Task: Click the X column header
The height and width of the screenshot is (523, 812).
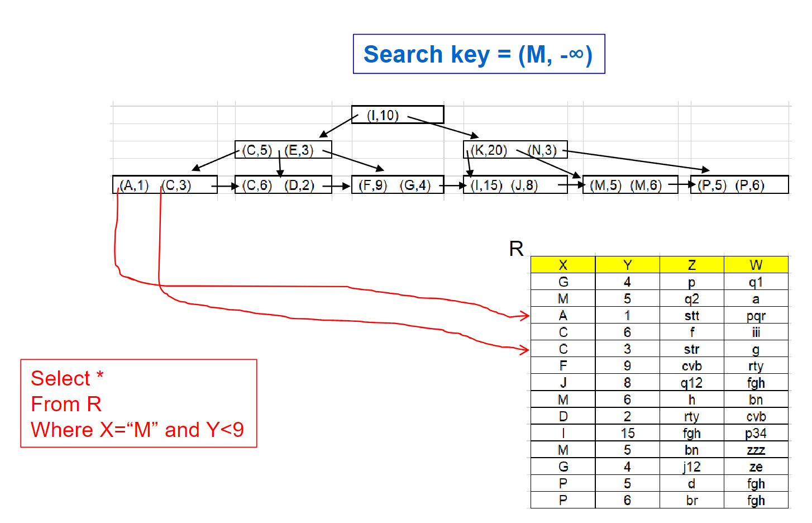Action: [x=563, y=265]
